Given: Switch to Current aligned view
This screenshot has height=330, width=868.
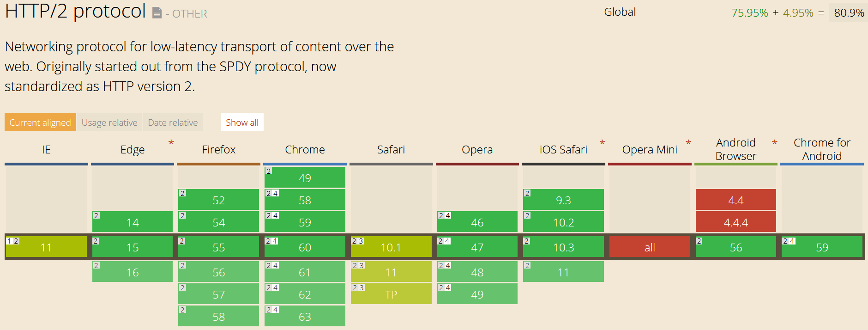Looking at the screenshot, I should click(x=40, y=122).
